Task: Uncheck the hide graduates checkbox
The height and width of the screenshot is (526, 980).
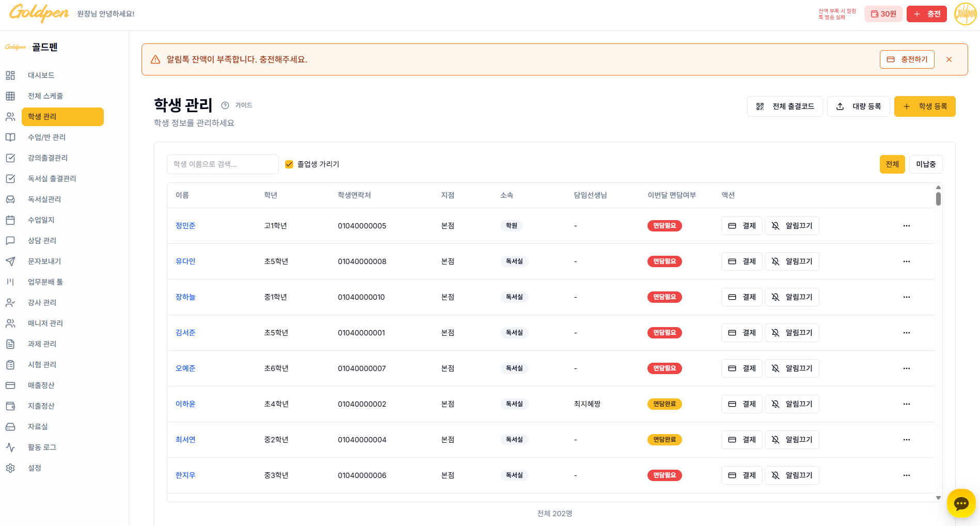Action: pyautogui.click(x=289, y=164)
